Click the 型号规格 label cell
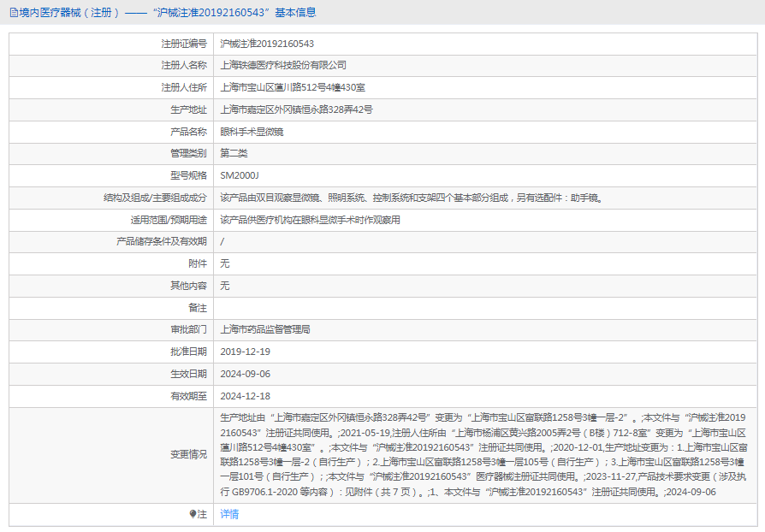This screenshot has width=765, height=532. [x=111, y=175]
